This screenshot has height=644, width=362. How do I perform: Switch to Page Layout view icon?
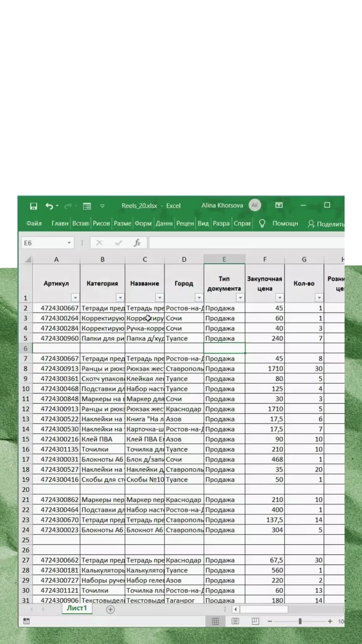[x=235, y=621]
